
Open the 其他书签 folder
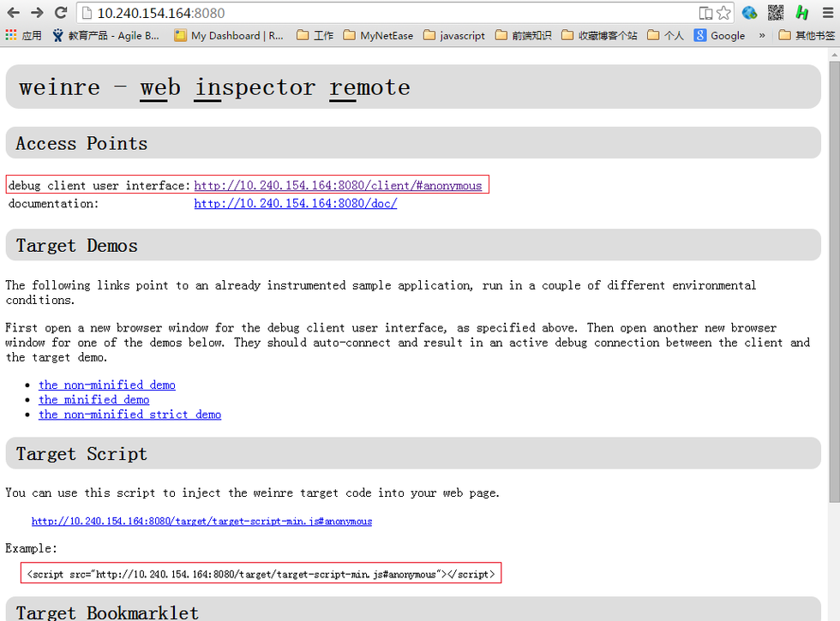[807, 35]
